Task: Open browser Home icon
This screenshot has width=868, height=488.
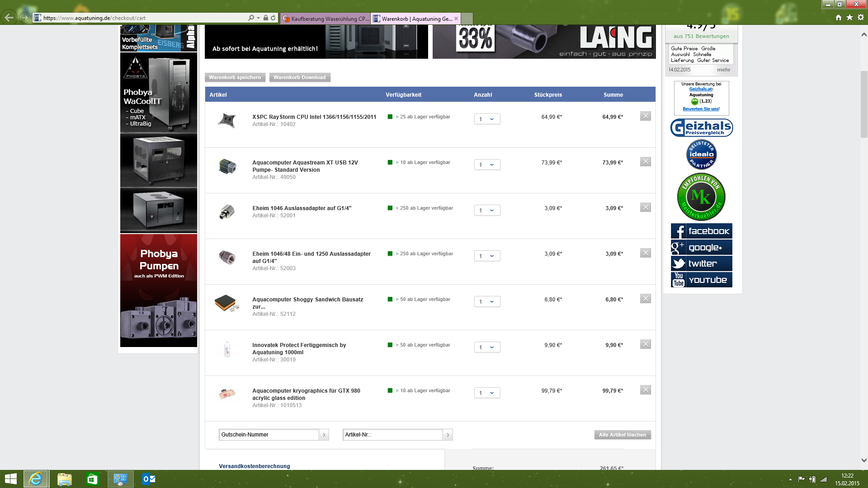Action: tap(838, 18)
